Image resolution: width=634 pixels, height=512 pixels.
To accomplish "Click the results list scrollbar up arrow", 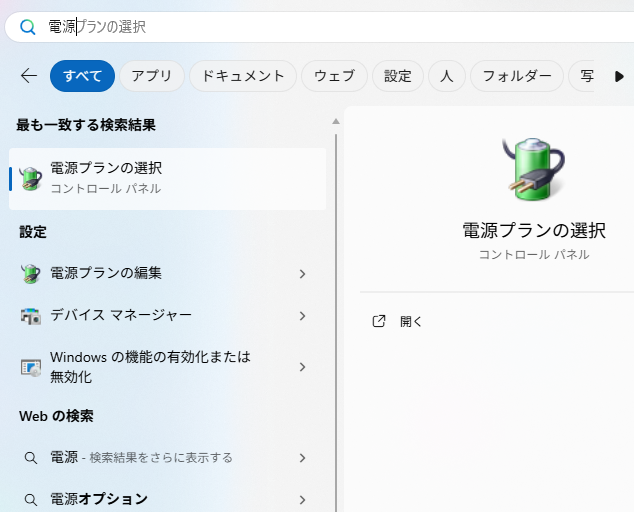I will click(336, 121).
